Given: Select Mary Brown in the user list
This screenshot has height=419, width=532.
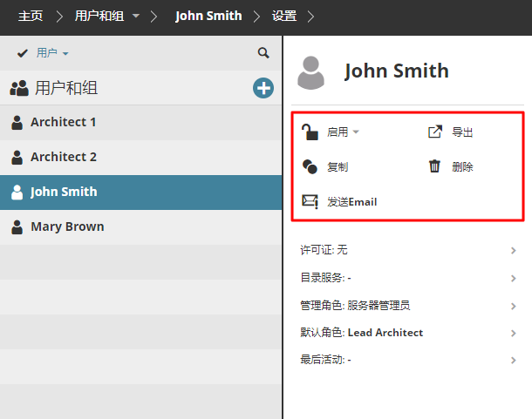Looking at the screenshot, I should [x=140, y=227].
